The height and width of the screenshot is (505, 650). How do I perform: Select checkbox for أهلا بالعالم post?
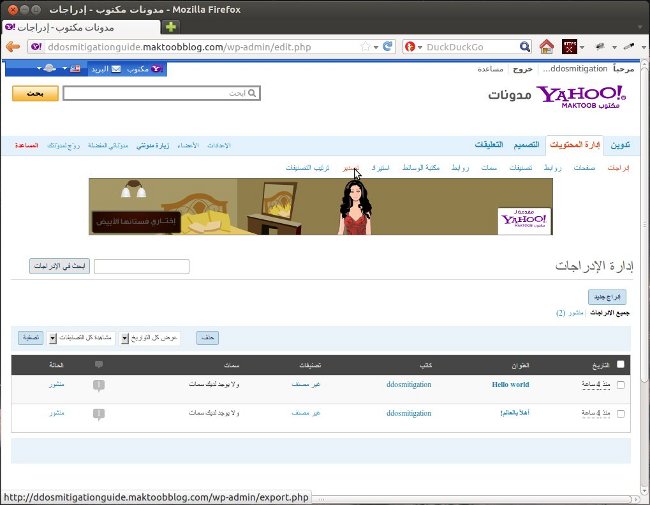(621, 413)
